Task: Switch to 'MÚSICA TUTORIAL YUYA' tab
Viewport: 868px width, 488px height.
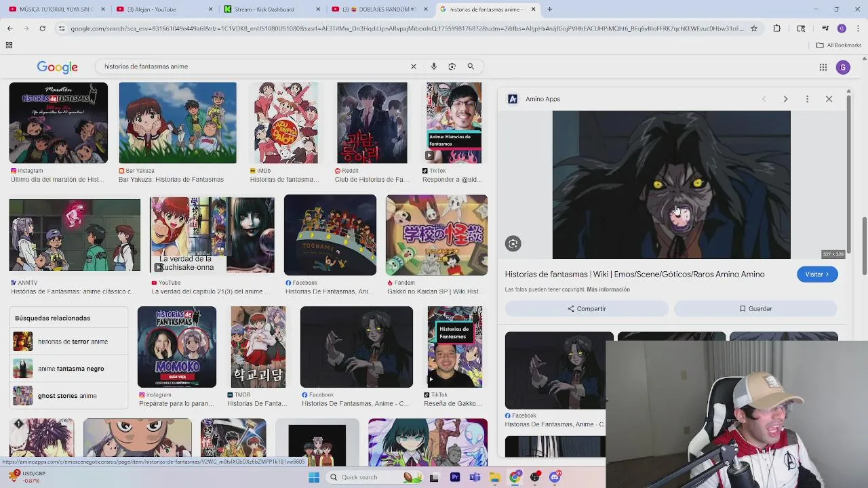Action: point(57,9)
